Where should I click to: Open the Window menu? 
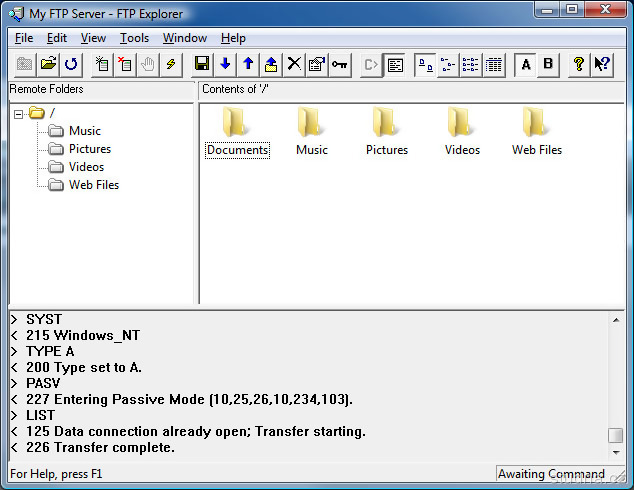[185, 38]
